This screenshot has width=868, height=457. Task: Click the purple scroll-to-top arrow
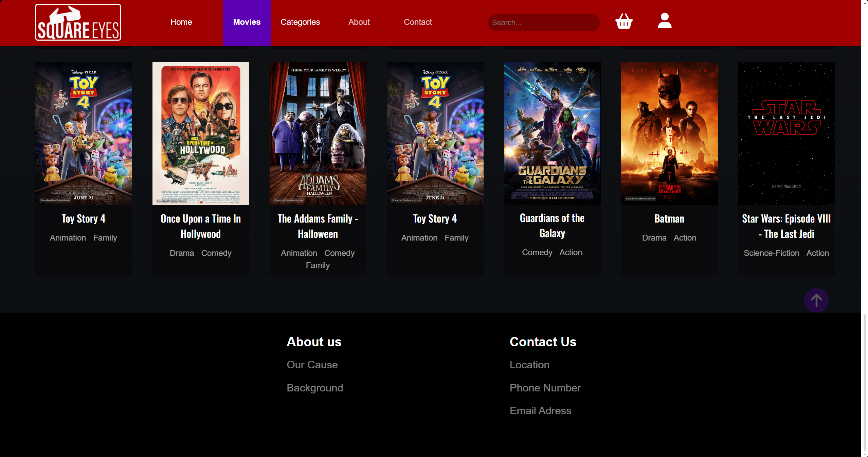point(816,300)
